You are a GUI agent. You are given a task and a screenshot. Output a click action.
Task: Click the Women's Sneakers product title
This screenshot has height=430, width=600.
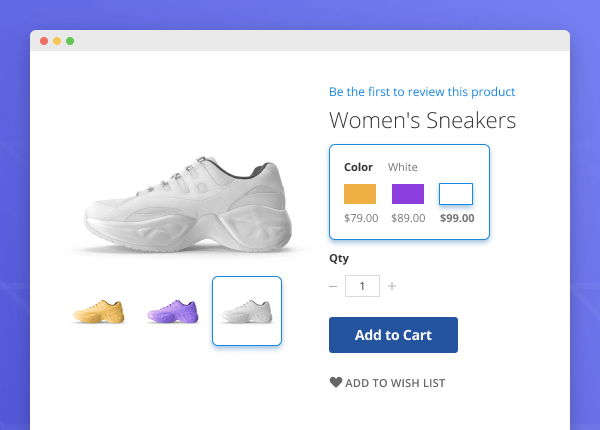click(x=422, y=121)
